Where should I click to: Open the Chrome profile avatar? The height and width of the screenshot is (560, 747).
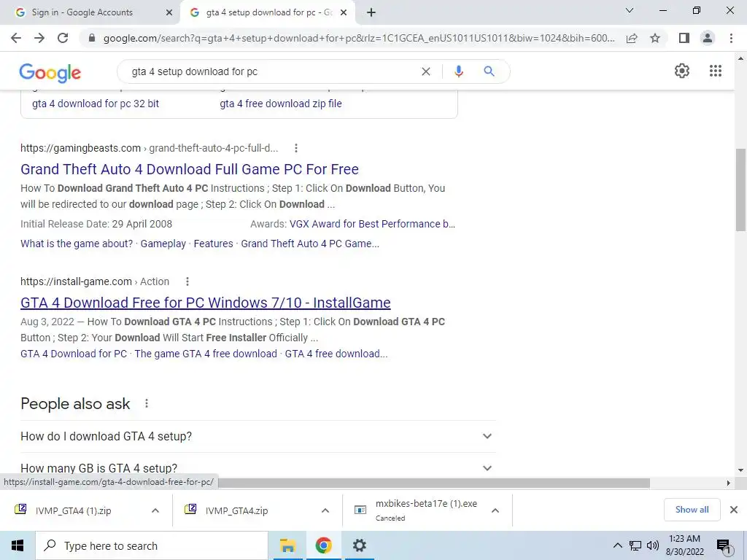click(708, 38)
